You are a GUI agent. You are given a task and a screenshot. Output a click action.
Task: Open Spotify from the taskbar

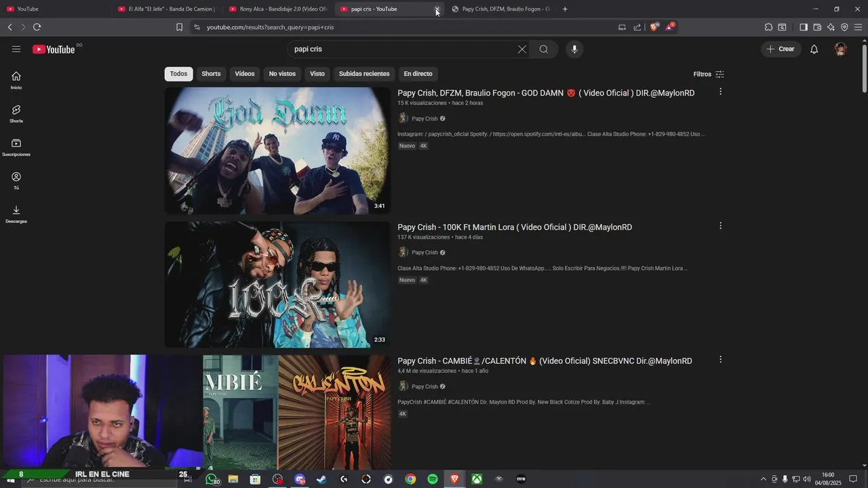tap(433, 479)
